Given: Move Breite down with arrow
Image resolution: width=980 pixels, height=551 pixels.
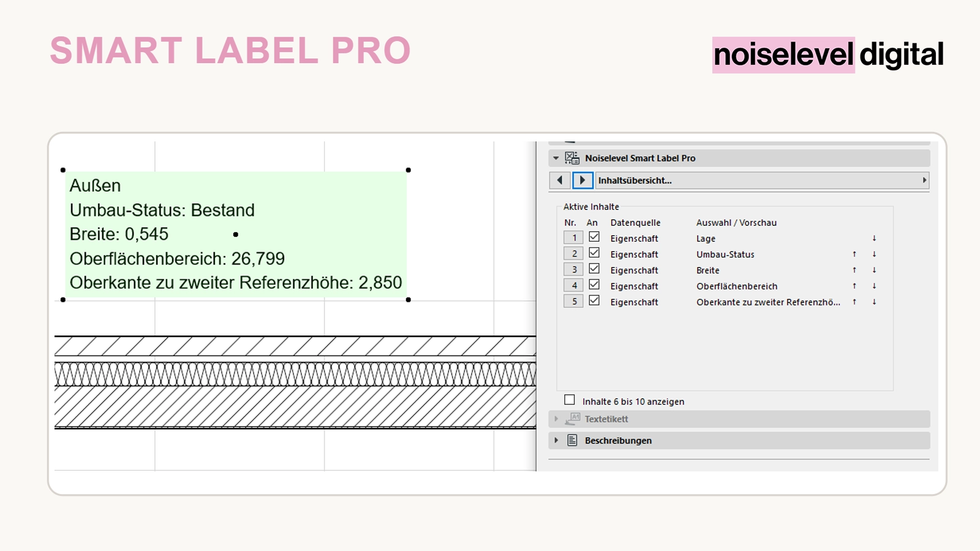Looking at the screenshot, I should pyautogui.click(x=874, y=270).
